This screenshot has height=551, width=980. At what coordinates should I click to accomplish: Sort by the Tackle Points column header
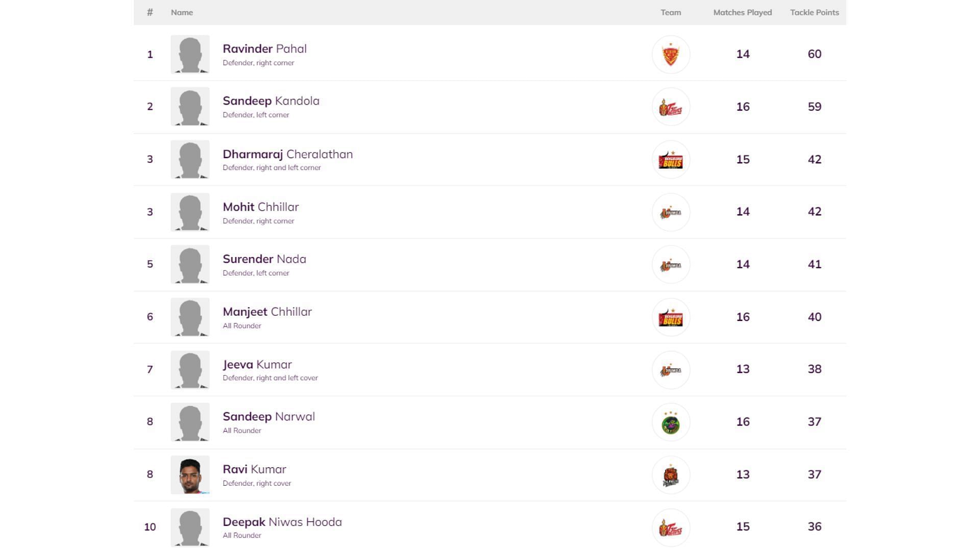(x=814, y=12)
